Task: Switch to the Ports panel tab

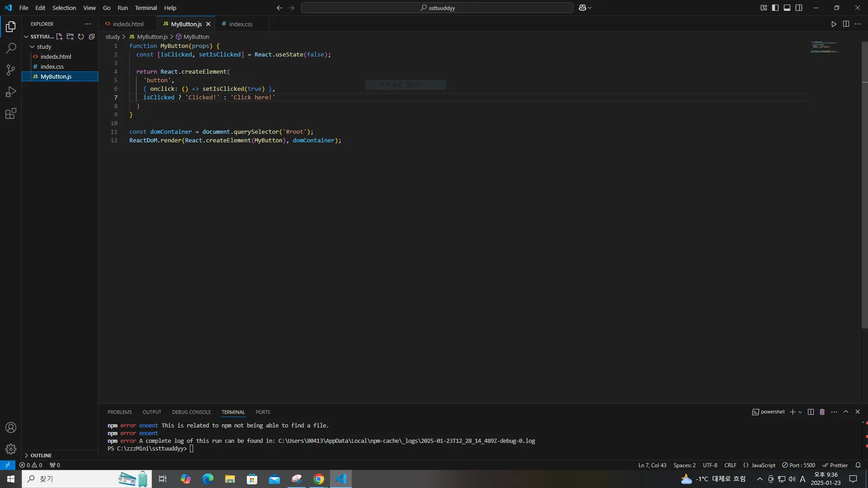Action: coord(263,412)
